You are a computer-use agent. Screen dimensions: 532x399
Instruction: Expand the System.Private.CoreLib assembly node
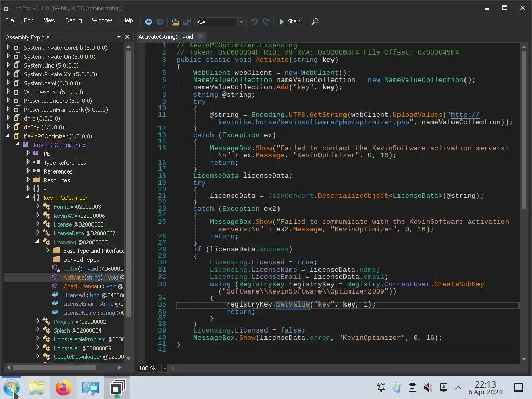point(8,47)
